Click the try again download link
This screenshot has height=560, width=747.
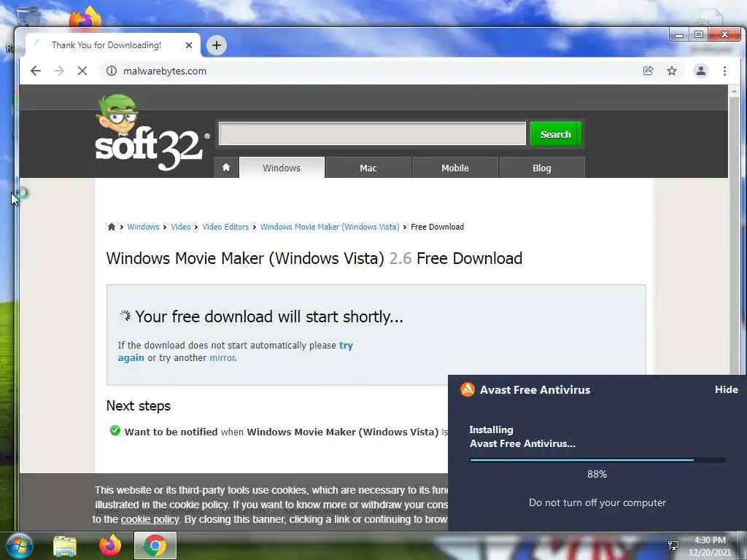(346, 345)
